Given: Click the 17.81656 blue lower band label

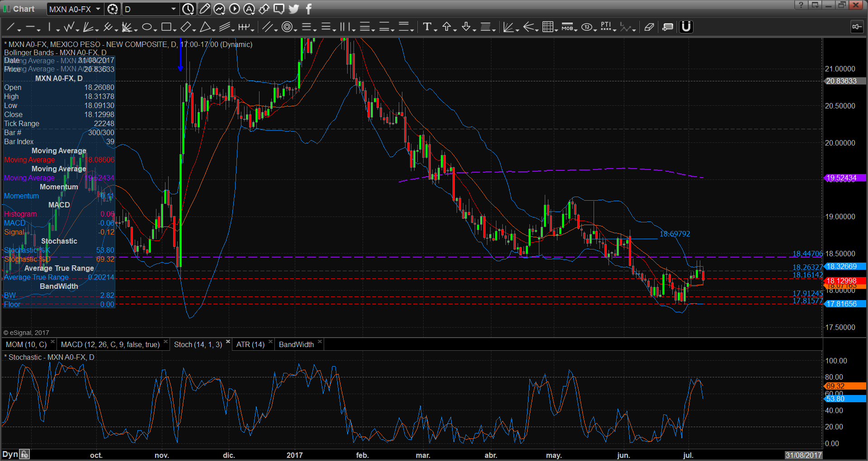Looking at the screenshot, I should point(845,304).
